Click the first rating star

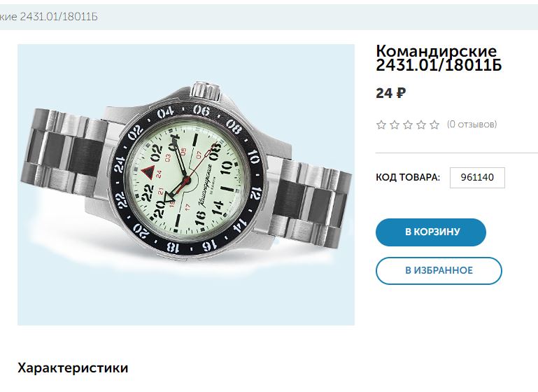381,125
